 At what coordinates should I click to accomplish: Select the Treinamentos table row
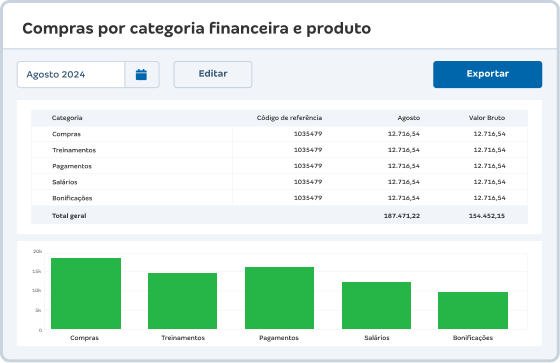click(279, 150)
